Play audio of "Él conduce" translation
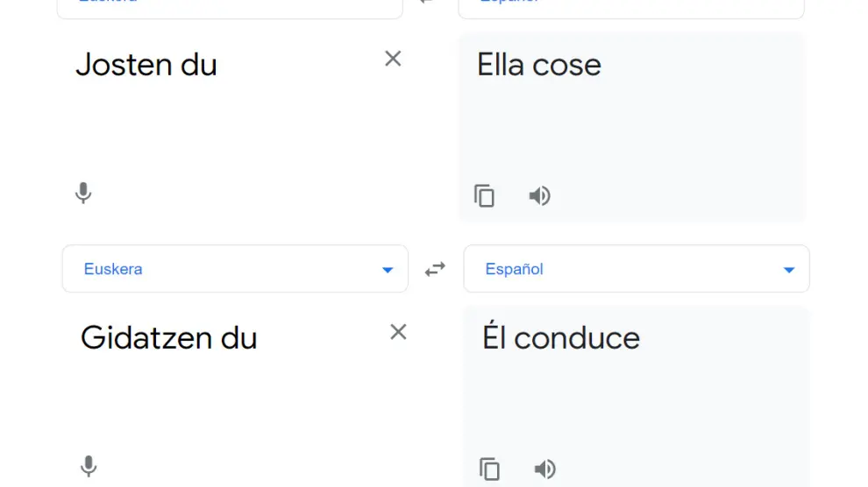The width and height of the screenshot is (868, 487). [x=545, y=469]
